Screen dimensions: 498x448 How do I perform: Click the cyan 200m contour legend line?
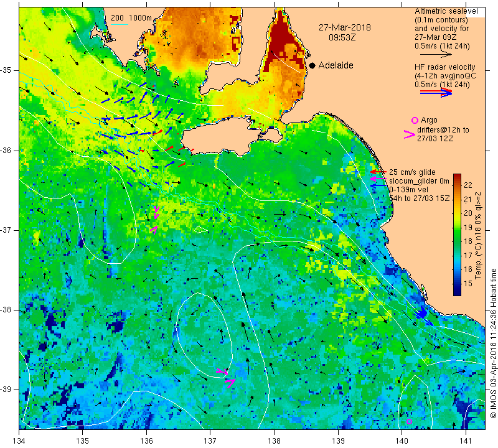[x=120, y=24]
